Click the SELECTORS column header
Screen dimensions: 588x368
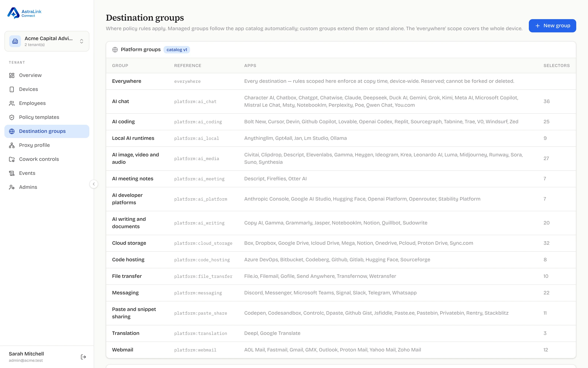click(556, 66)
